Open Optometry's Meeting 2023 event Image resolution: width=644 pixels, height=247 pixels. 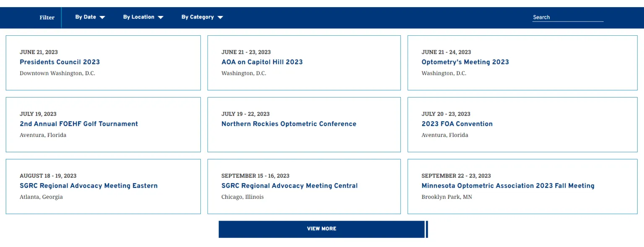pyautogui.click(x=465, y=62)
